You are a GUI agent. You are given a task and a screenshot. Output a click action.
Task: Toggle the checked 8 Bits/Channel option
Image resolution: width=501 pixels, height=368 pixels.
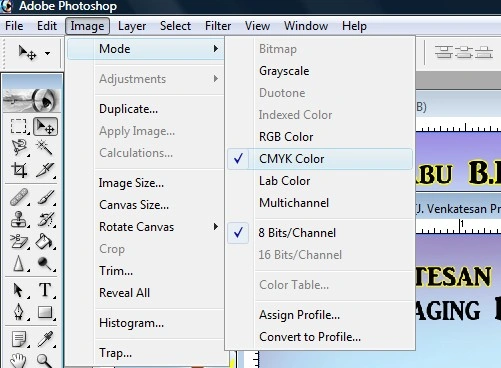320,233
